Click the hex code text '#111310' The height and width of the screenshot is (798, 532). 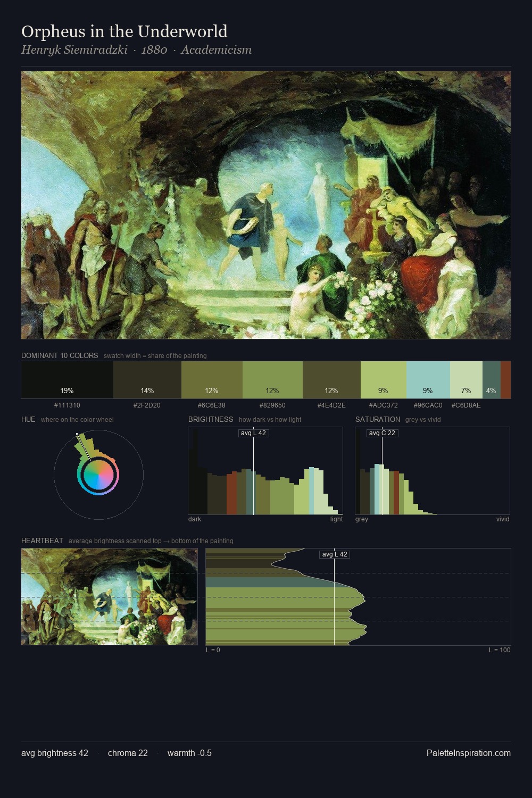pos(67,405)
